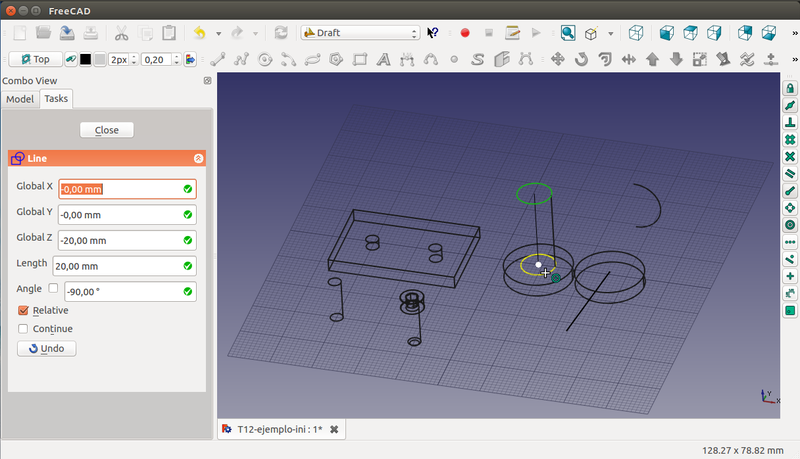This screenshot has height=459, width=800.
Task: Click the Move objects tool
Action: pos(559,59)
